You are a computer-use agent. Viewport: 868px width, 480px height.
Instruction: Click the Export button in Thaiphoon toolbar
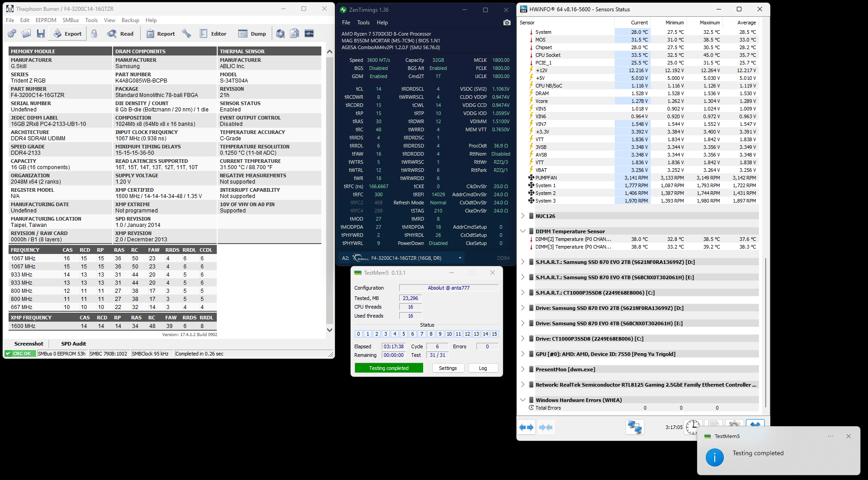point(68,34)
